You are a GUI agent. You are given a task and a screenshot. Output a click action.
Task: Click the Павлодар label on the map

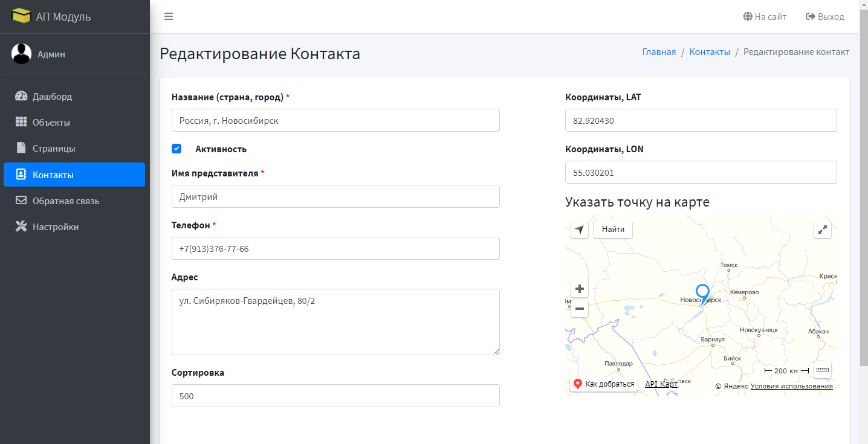click(x=618, y=364)
